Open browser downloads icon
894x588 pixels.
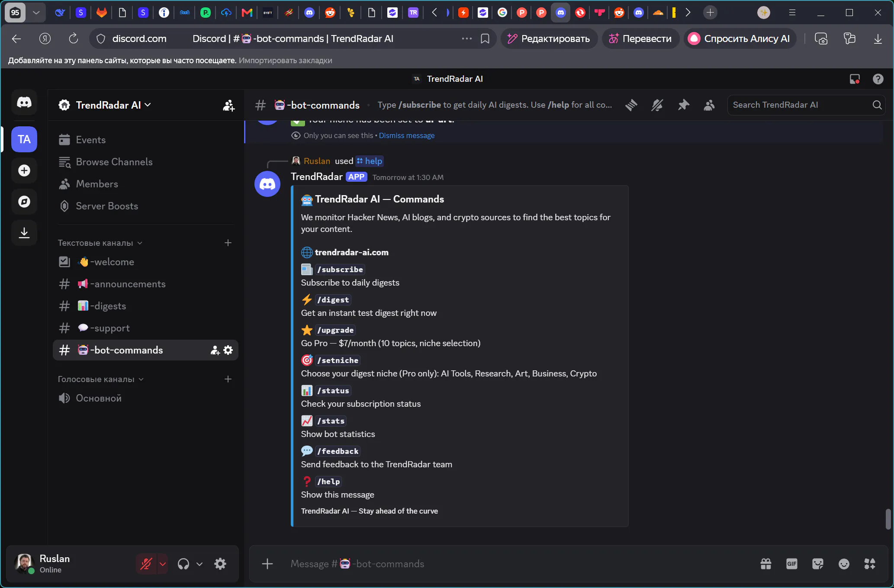[878, 39]
